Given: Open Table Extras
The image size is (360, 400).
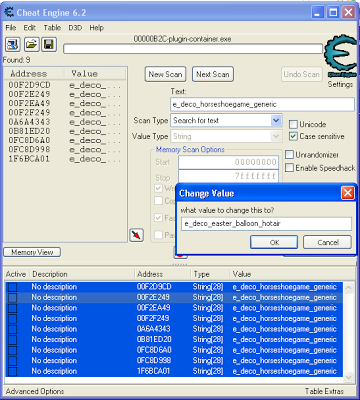Looking at the screenshot, I should 324,391.
